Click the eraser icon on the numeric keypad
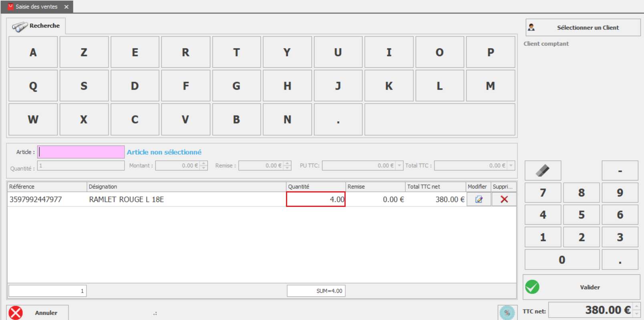 [x=543, y=170]
